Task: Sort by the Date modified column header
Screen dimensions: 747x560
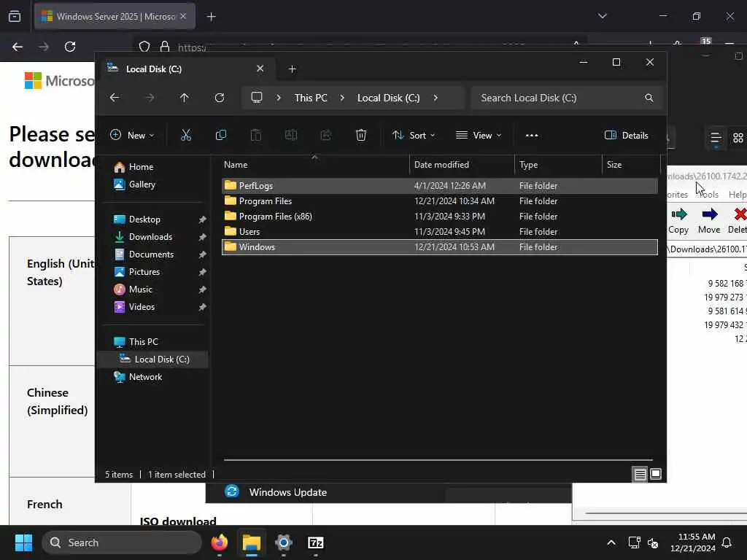Action: [x=462, y=165]
